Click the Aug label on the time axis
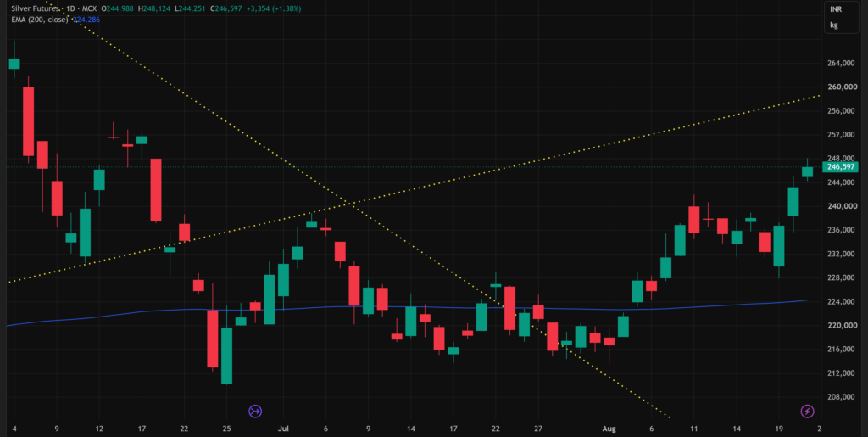The height and width of the screenshot is (437, 868). tap(609, 429)
